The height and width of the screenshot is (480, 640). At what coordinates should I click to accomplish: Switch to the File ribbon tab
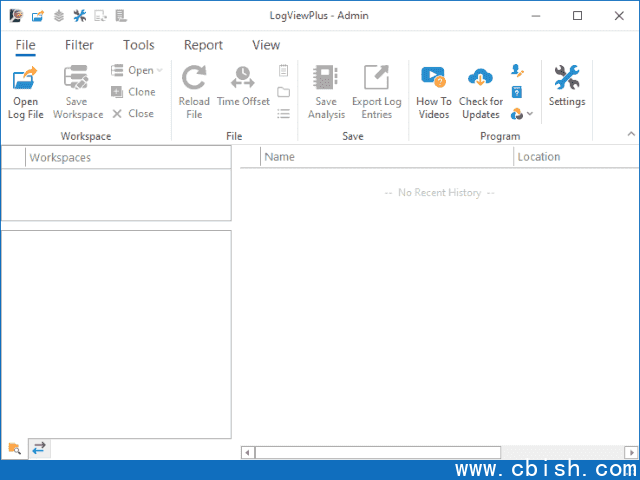[25, 45]
